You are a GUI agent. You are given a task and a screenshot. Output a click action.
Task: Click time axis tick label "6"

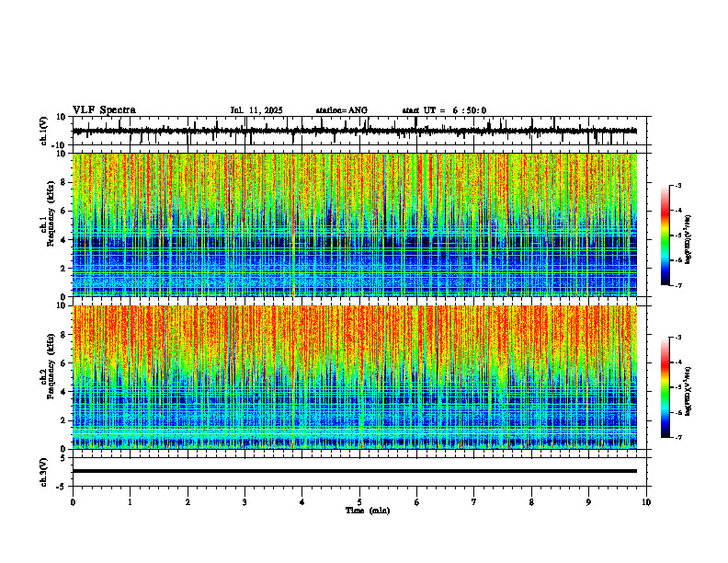pos(417,502)
